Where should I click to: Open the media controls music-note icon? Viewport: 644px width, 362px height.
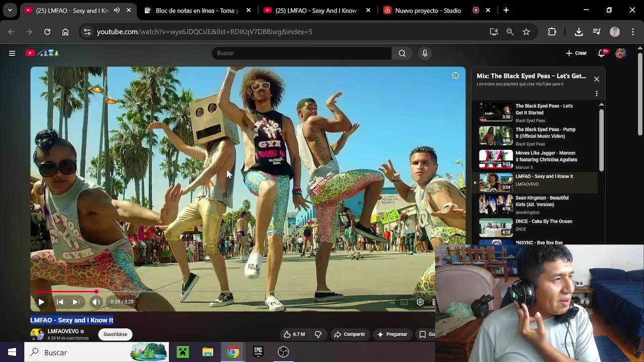597,32
